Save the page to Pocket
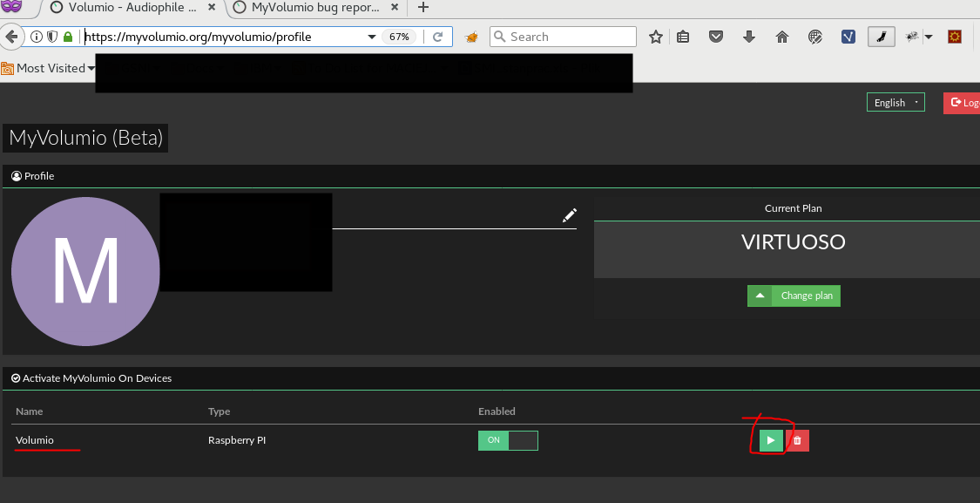 tap(716, 37)
